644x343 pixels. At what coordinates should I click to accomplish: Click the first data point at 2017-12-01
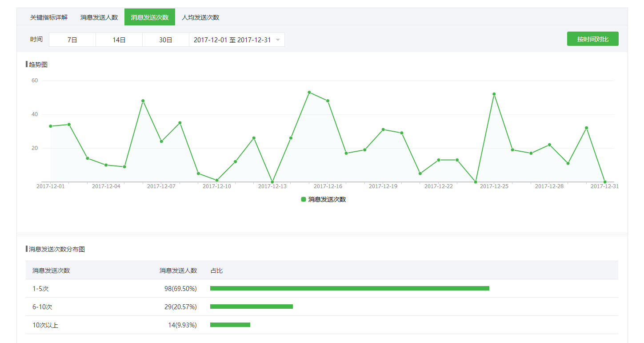point(51,126)
